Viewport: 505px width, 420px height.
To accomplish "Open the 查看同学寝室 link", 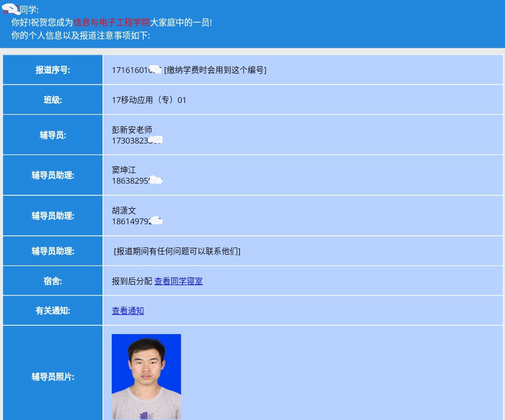I will tap(178, 281).
